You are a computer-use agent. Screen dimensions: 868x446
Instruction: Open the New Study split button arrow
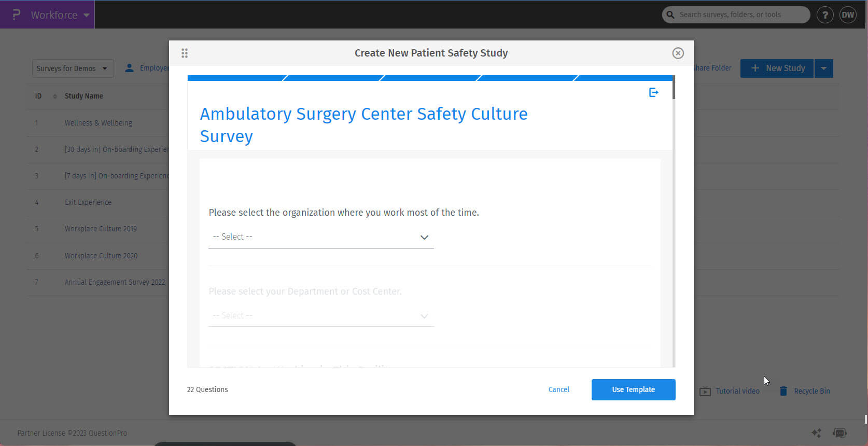(823, 68)
